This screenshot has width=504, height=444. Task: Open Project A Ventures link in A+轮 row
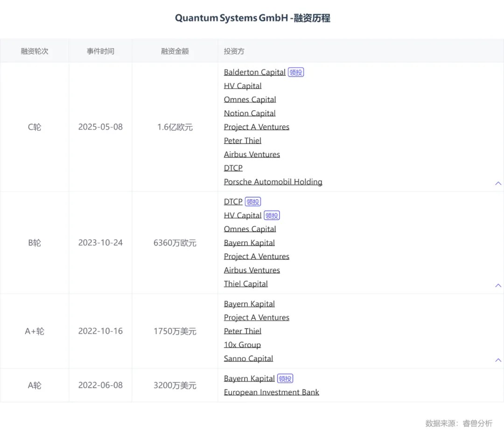coord(257,317)
